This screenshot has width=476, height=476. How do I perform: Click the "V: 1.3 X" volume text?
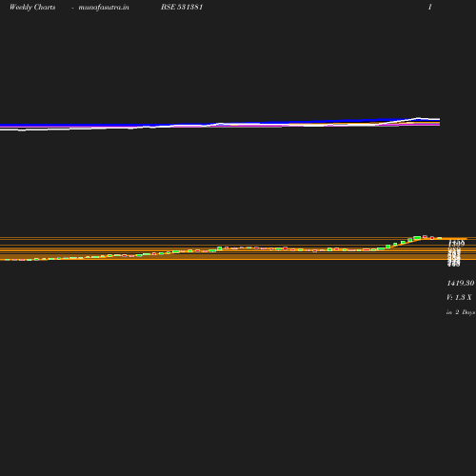point(459,297)
